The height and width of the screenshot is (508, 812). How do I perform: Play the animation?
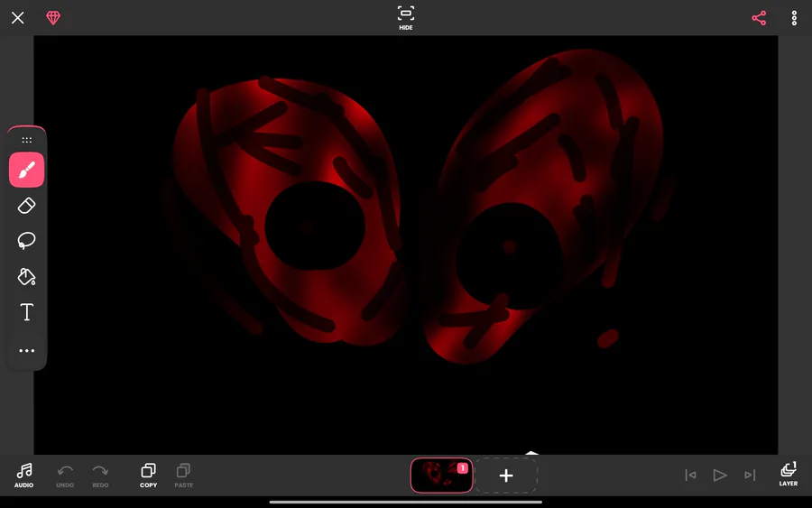[x=720, y=475]
